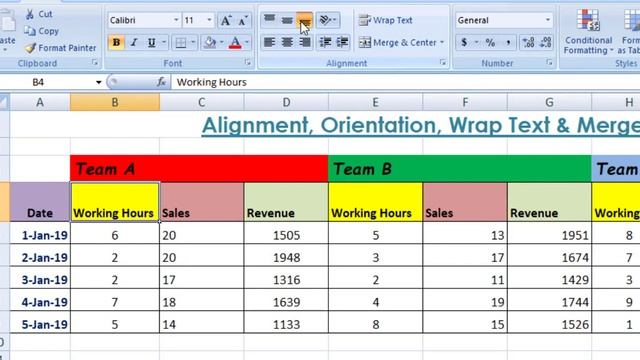Screen dimensions: 640x360
Task: Open the underline style dropdown arrow
Action: click(x=164, y=42)
